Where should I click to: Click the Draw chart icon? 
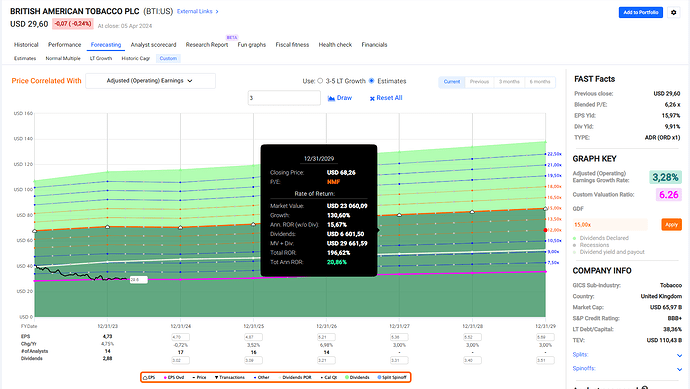(331, 98)
